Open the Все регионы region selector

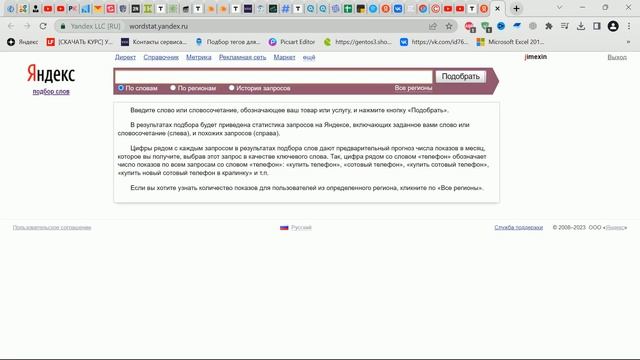tap(413, 88)
